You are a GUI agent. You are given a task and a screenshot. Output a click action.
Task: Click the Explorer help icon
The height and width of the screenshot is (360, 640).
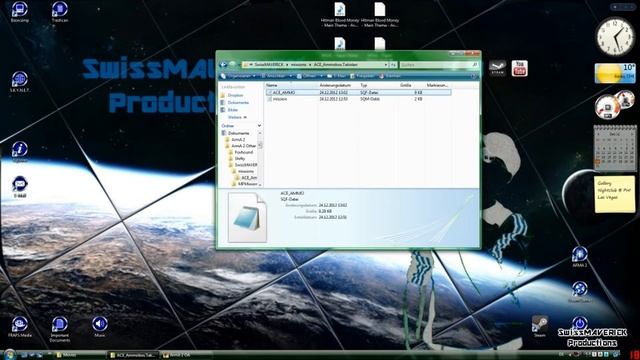coord(473,76)
